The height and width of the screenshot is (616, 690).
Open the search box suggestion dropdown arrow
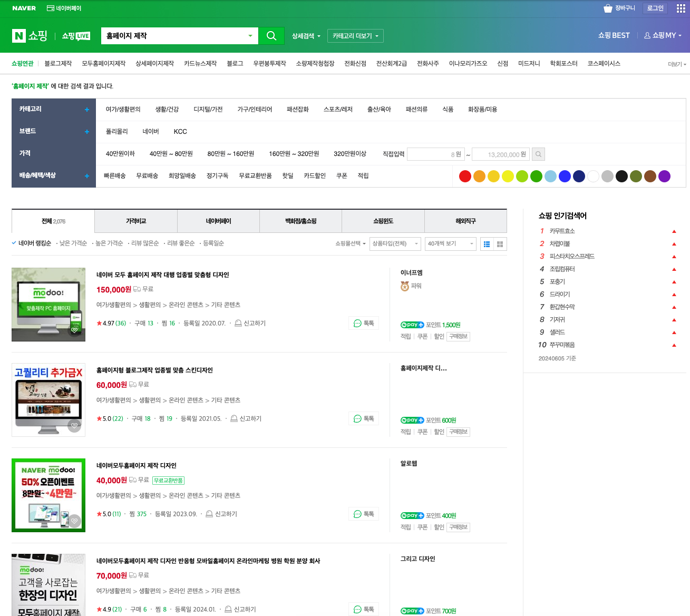(x=250, y=36)
